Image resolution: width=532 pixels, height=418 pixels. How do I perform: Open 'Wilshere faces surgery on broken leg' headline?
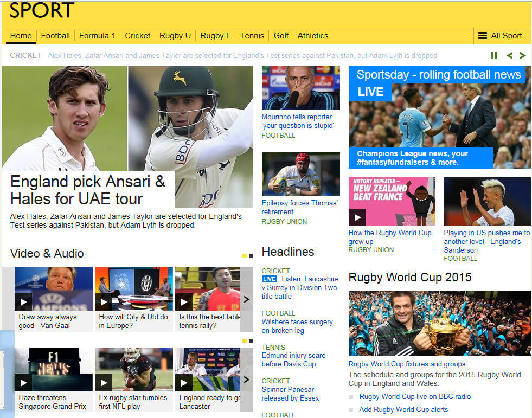click(297, 326)
